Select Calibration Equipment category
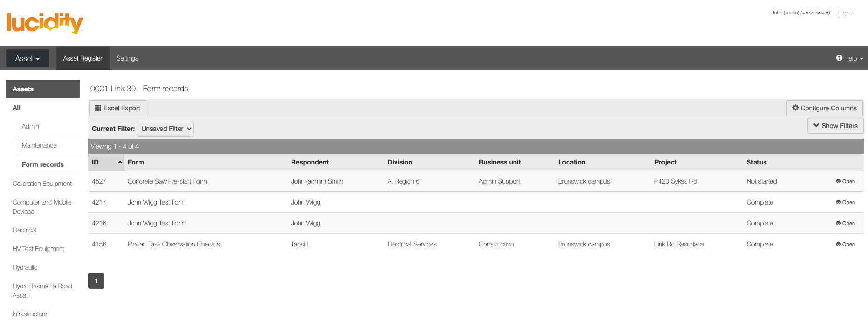The width and height of the screenshot is (868, 321). [x=42, y=184]
